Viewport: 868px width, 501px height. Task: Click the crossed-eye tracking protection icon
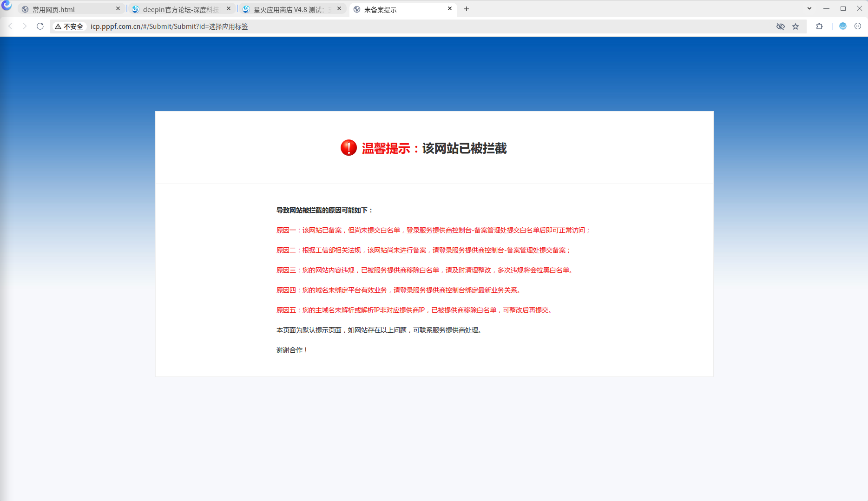tap(781, 26)
